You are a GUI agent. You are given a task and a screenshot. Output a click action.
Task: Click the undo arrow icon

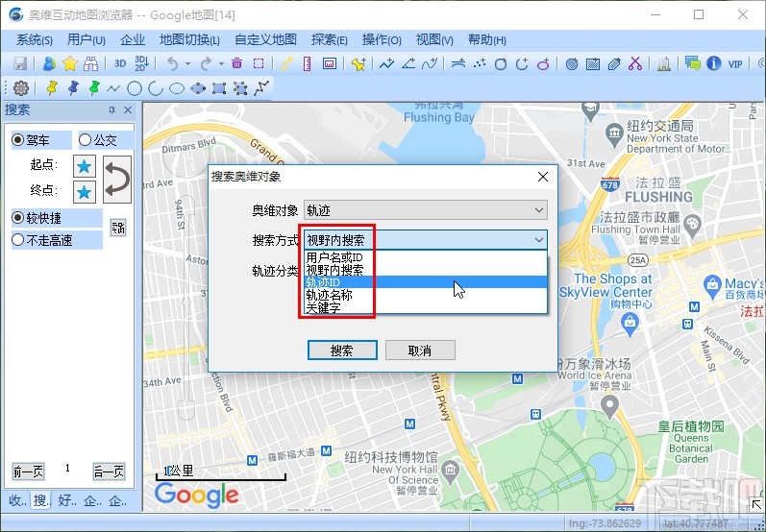click(x=172, y=63)
